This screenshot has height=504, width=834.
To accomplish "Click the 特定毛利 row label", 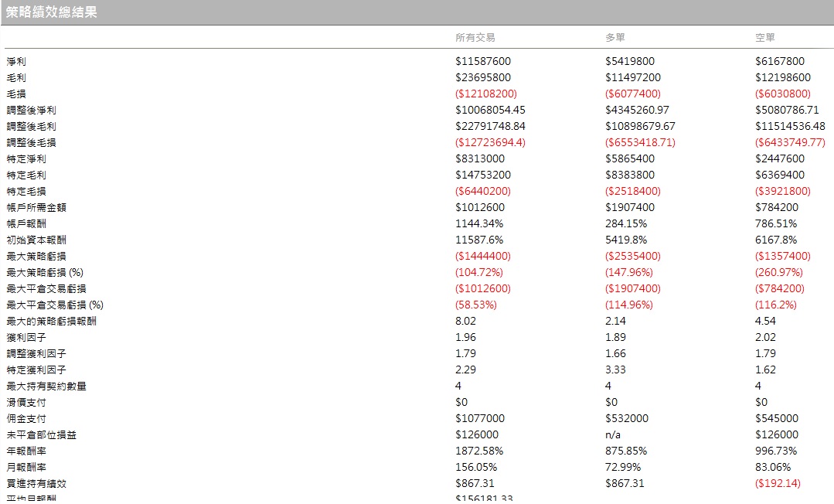I will click(x=26, y=175).
